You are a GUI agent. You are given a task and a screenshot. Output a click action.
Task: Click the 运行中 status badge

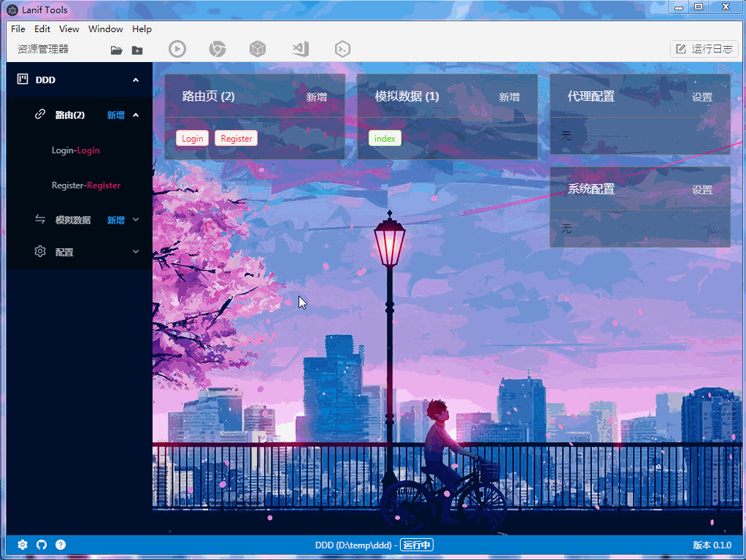click(417, 545)
